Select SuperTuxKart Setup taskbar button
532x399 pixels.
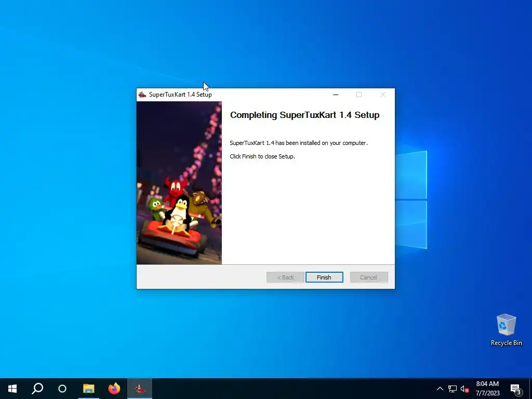tap(140, 389)
